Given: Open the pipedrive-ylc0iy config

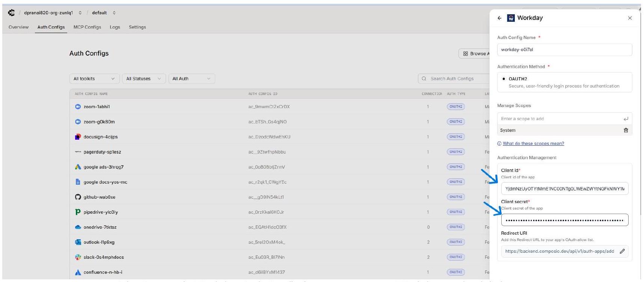Looking at the screenshot, I should click(x=100, y=212).
